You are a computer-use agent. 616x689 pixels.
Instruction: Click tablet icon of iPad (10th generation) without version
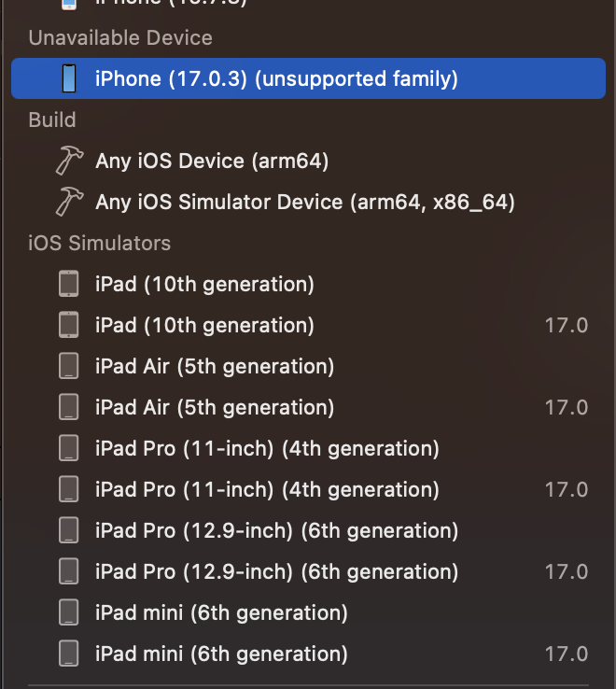69,284
